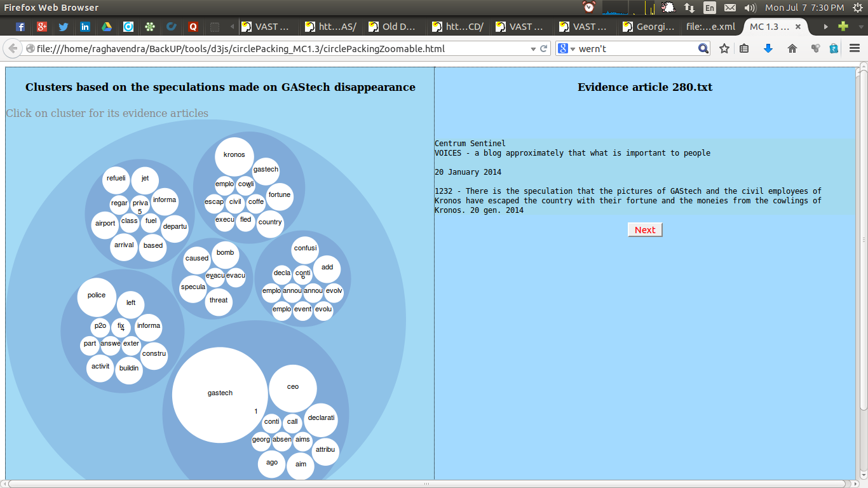The height and width of the screenshot is (488, 868).
Task: Click the search magnifier icon
Action: (x=703, y=48)
